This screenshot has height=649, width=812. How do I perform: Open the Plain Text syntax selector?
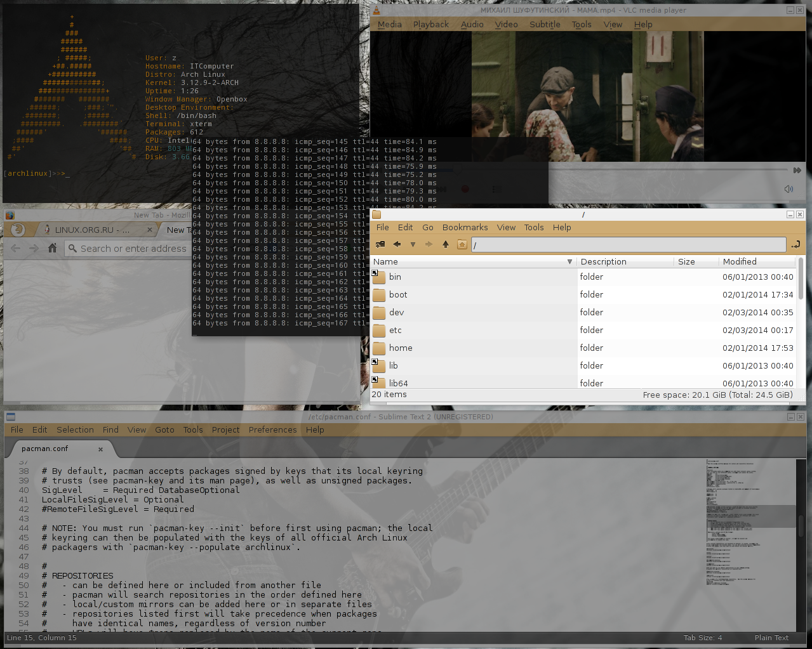click(771, 638)
